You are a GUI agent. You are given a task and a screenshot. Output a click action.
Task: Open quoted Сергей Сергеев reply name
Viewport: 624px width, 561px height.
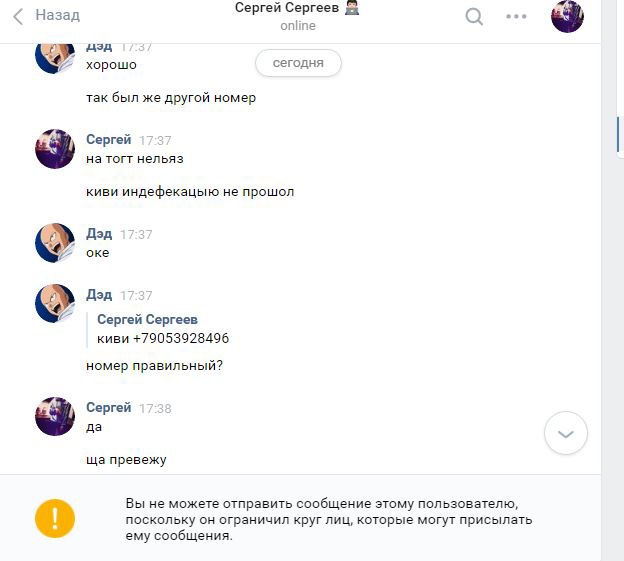(x=147, y=319)
